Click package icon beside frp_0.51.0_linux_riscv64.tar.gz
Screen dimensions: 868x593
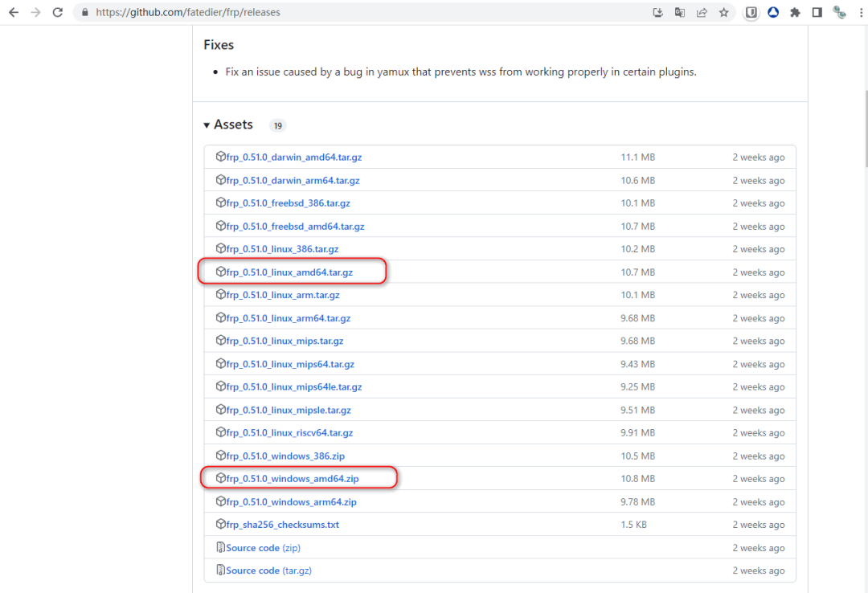[x=221, y=432]
